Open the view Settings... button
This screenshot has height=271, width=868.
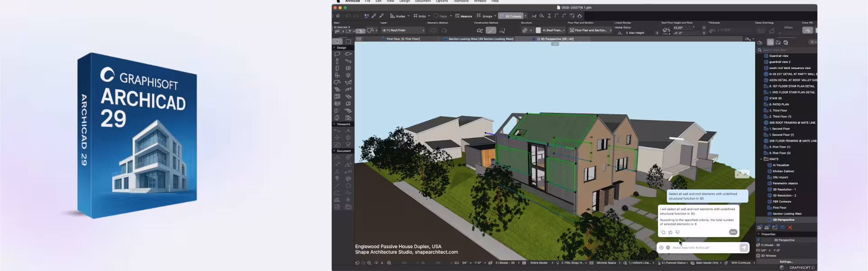tap(786, 262)
